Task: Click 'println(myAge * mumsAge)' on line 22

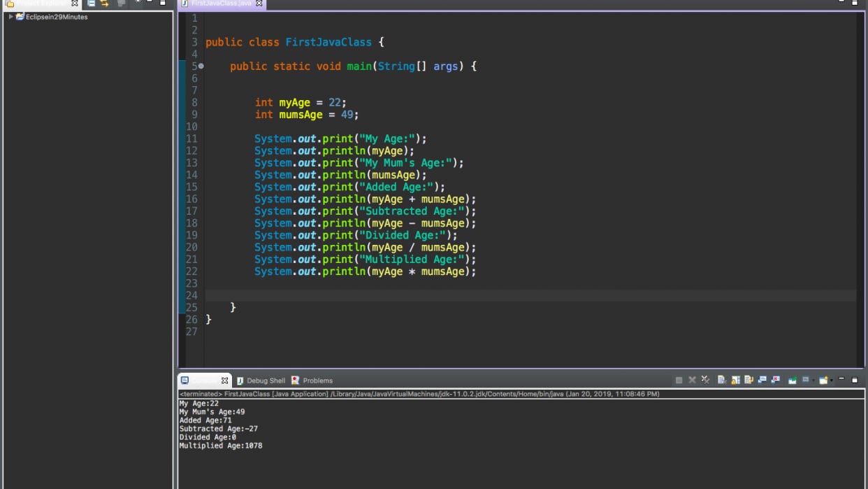Action: click(396, 271)
